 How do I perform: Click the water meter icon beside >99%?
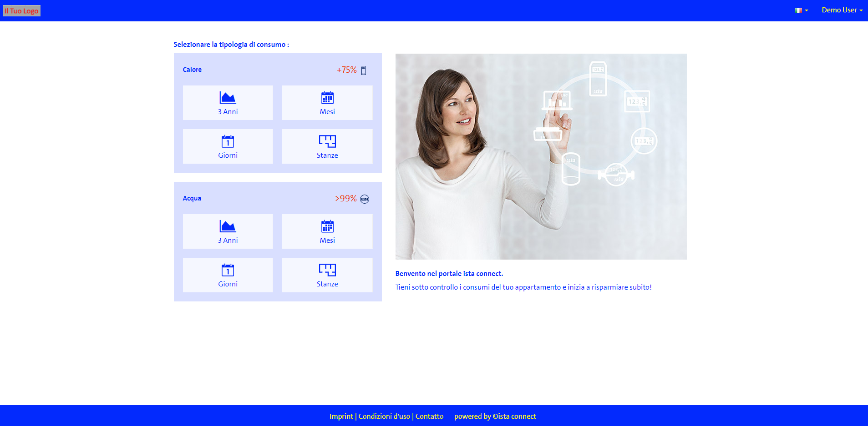coord(365,199)
